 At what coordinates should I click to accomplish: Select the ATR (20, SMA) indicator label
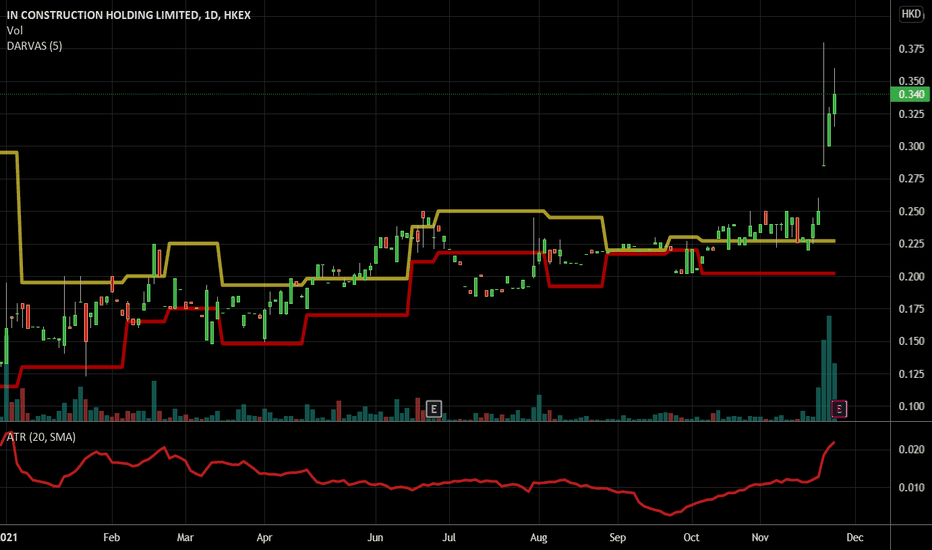[41, 437]
